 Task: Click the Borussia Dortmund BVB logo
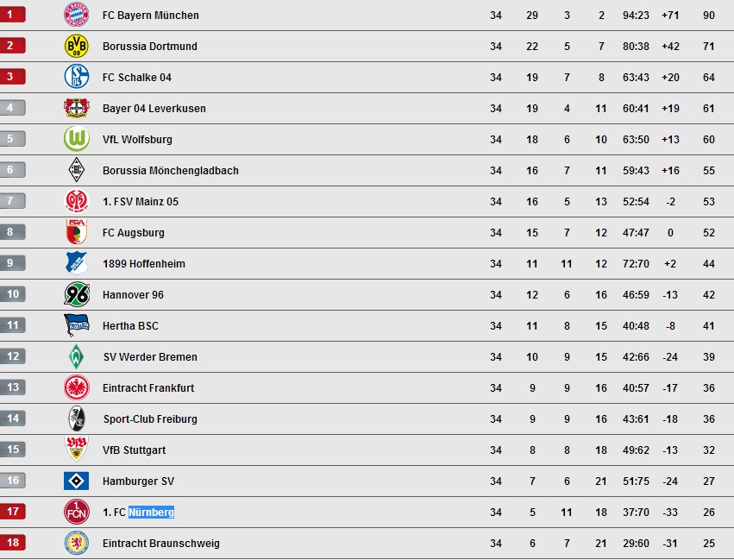(x=76, y=46)
